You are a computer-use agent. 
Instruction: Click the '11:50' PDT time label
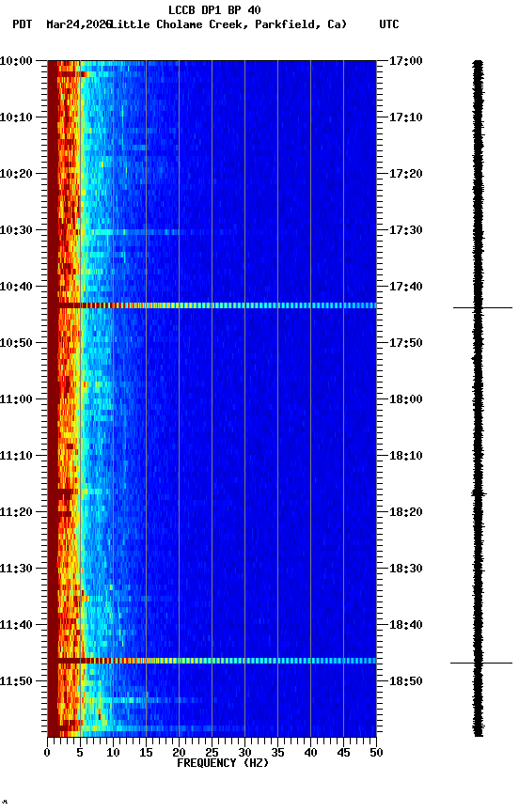pyautogui.click(x=16, y=682)
